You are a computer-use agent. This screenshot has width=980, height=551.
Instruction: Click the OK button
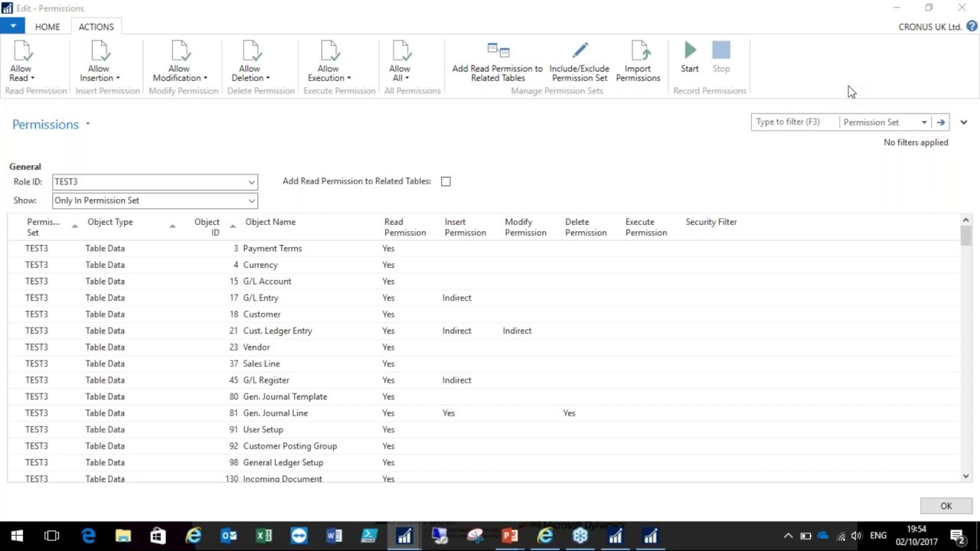coord(946,506)
